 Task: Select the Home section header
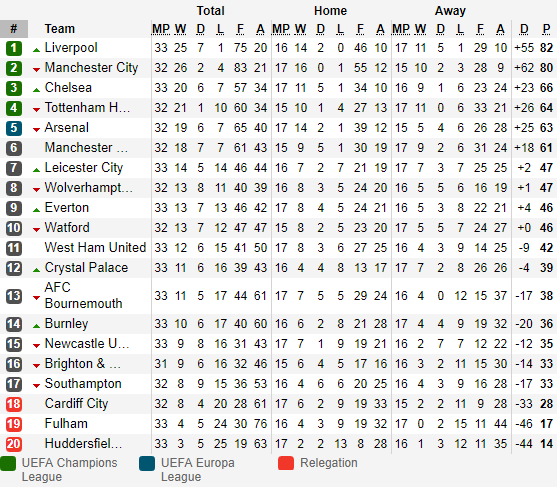tap(330, 11)
